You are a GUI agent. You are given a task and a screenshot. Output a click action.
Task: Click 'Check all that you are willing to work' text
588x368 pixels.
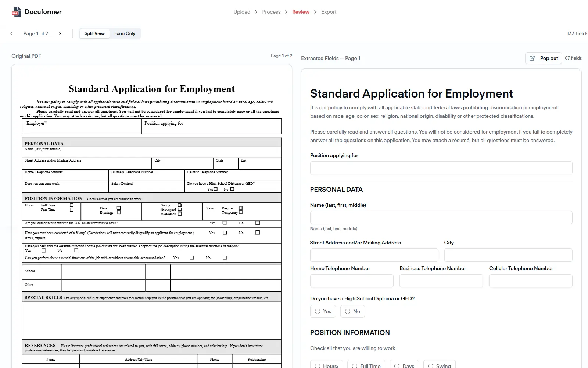(352, 348)
